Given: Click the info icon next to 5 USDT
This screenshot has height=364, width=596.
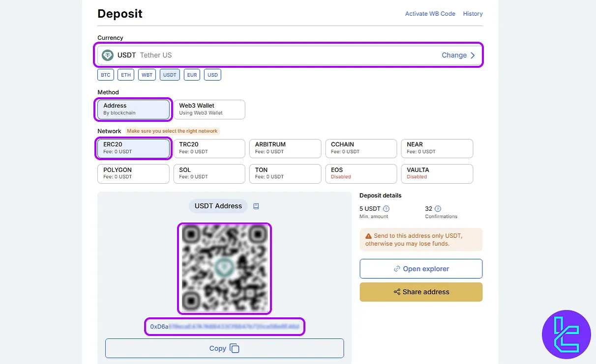Looking at the screenshot, I should [386, 208].
